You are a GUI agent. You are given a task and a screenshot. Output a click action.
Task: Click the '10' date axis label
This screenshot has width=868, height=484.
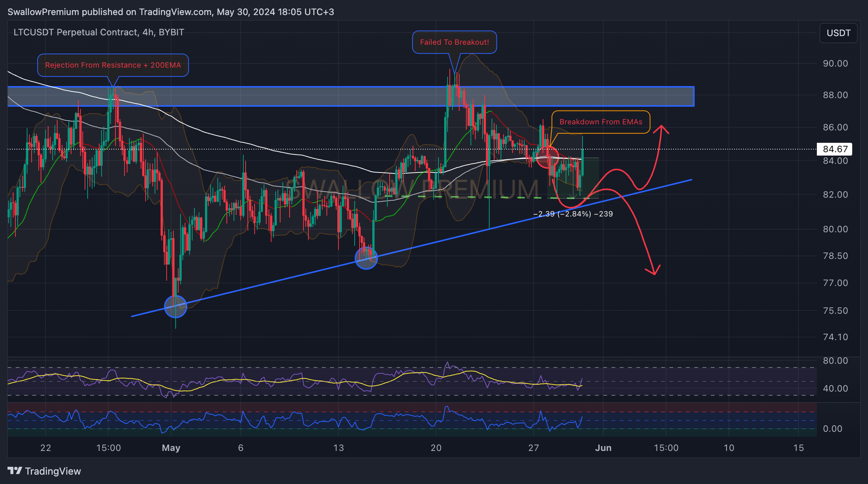click(x=729, y=448)
